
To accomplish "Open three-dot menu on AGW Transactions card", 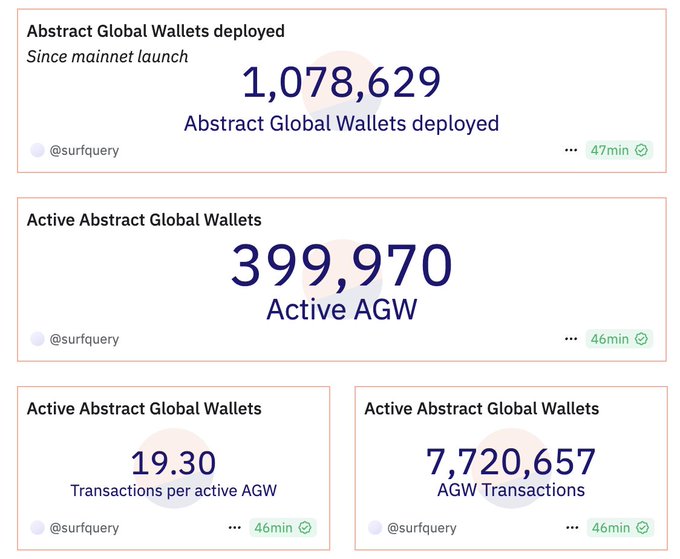I will click(572, 527).
